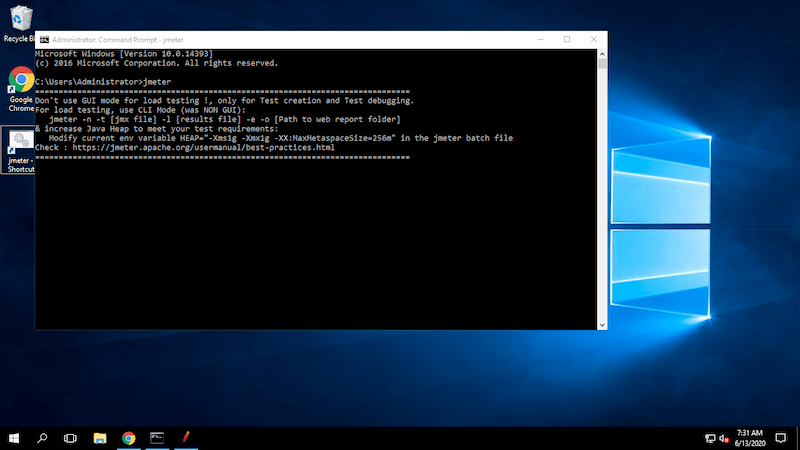Viewport: 800px width, 450px height.
Task: Click the 'C:\Users\Administrator>jmeter' prompt line
Action: click(103, 82)
